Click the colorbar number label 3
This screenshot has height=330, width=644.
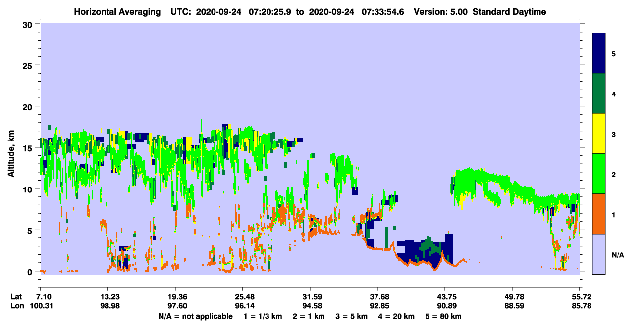coord(614,134)
